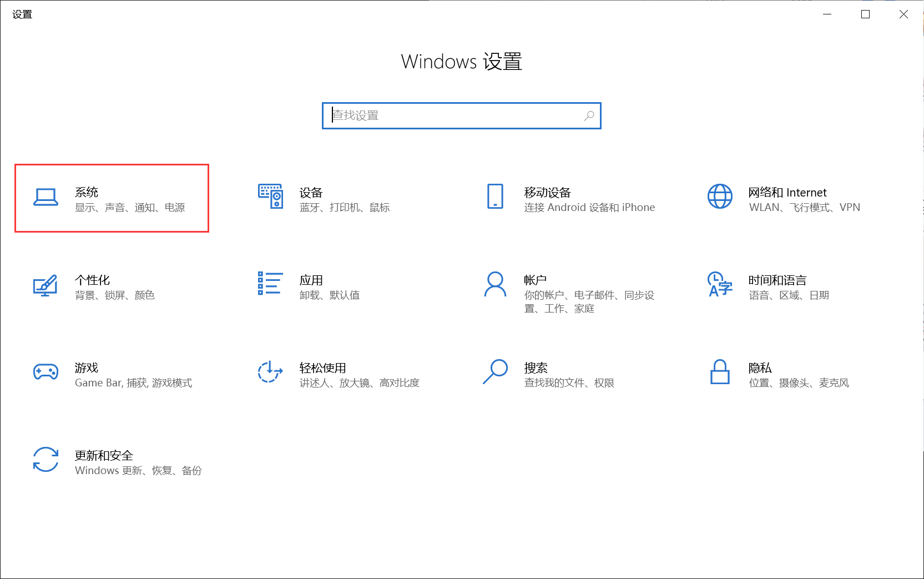Click the Ease of Access icon

click(270, 371)
